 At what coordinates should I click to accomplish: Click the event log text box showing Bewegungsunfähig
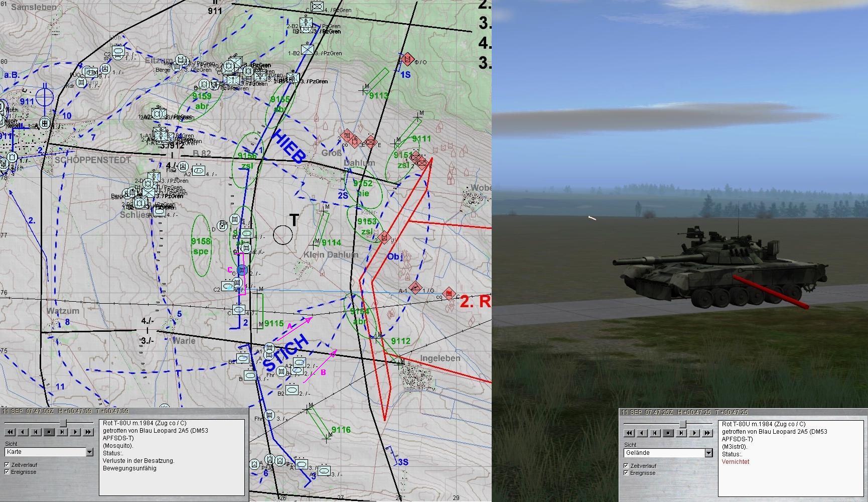[x=172, y=457]
